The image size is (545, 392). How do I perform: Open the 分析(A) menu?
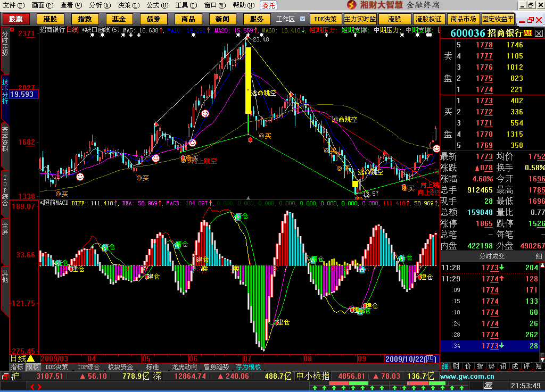(100, 5)
